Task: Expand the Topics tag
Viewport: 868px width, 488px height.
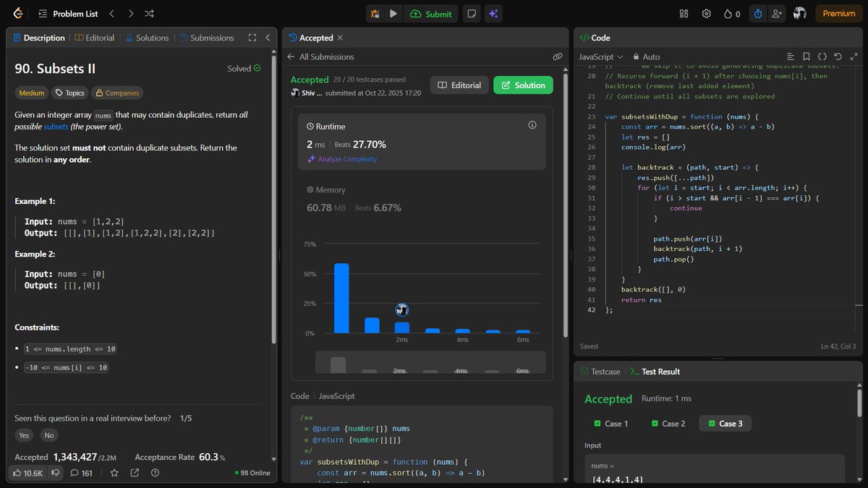Action: (69, 93)
